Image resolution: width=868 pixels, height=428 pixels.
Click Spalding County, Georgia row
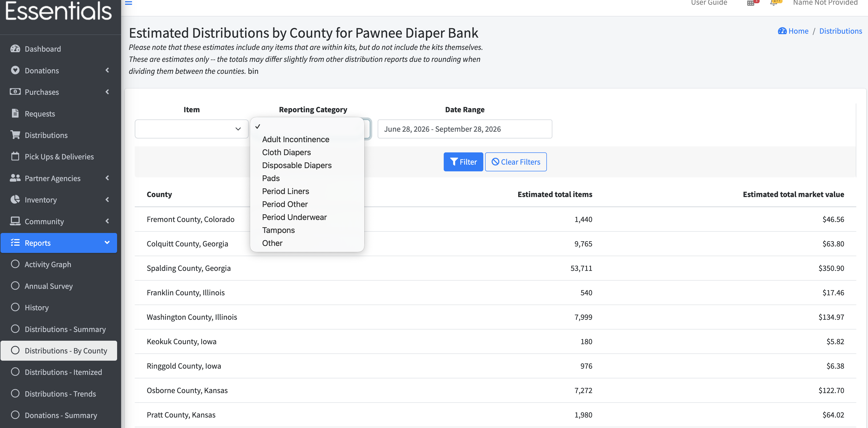(495, 268)
